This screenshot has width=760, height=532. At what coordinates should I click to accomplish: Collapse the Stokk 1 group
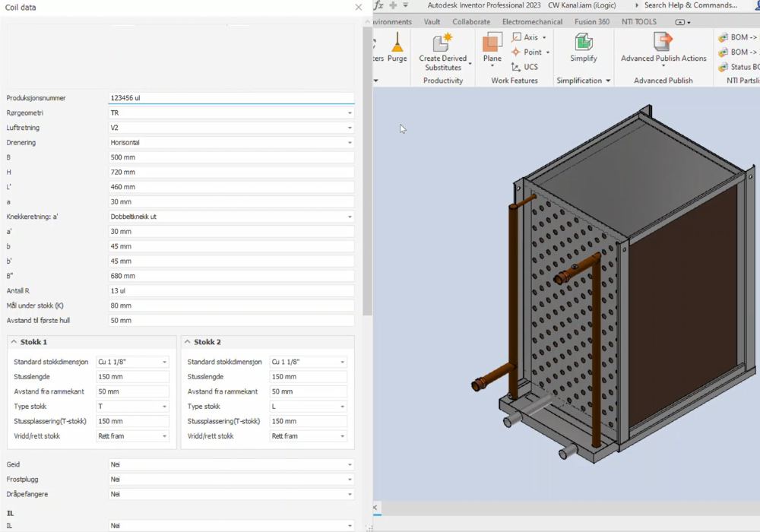pos(13,342)
